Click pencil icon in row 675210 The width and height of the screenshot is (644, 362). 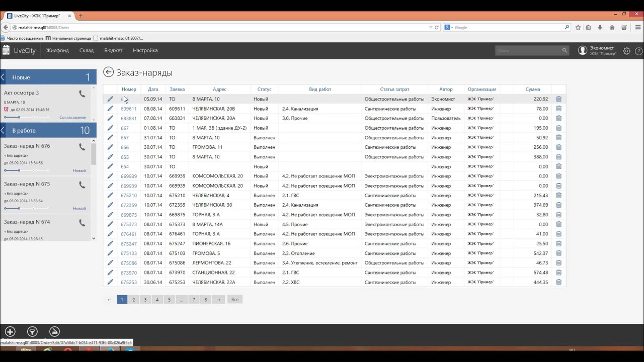point(110,195)
